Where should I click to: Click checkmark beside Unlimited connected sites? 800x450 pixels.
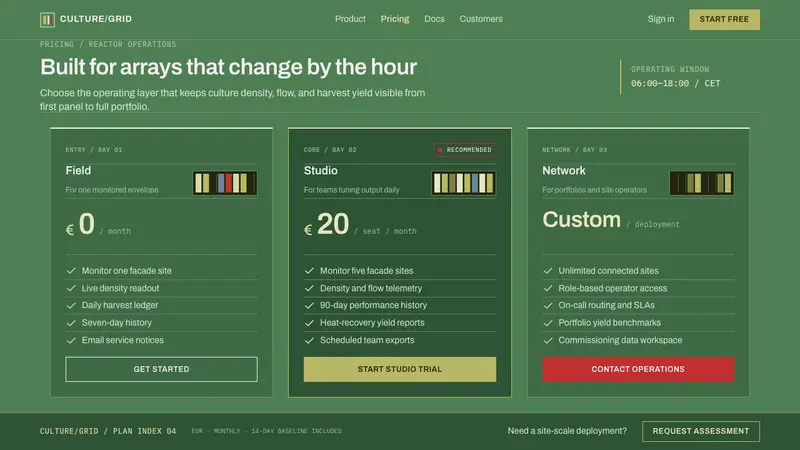(548, 271)
